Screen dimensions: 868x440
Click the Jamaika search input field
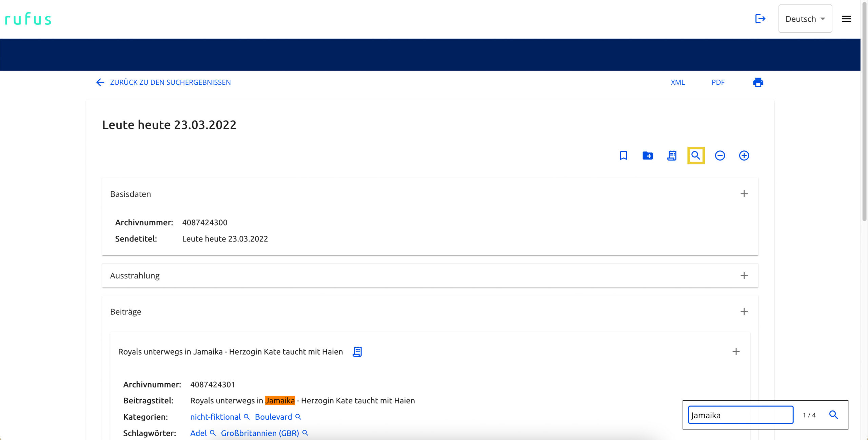click(x=740, y=415)
